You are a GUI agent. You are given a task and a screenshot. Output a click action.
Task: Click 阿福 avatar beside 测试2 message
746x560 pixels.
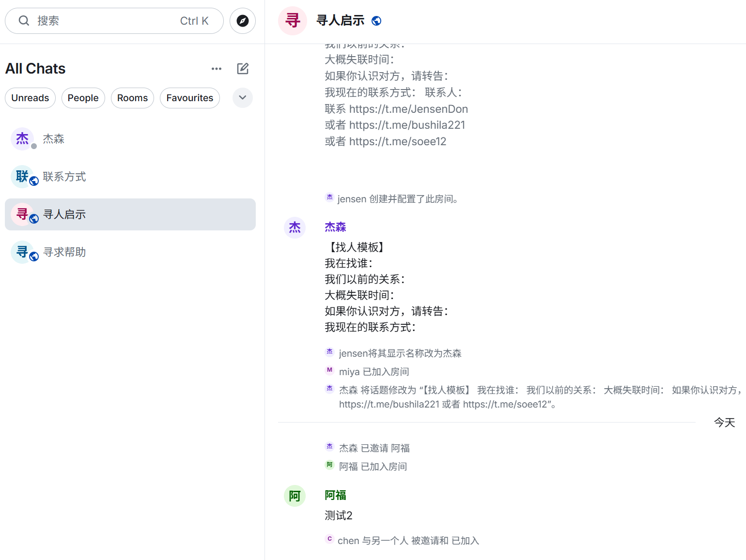295,496
